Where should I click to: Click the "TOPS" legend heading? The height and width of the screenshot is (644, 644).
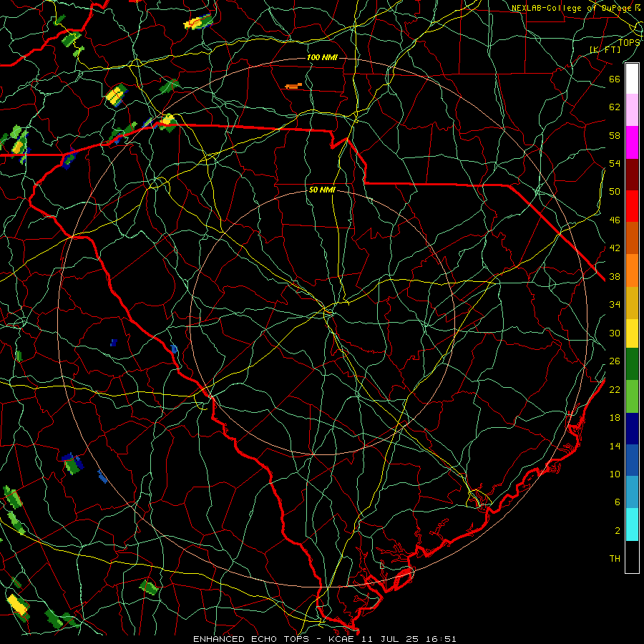tap(629, 43)
